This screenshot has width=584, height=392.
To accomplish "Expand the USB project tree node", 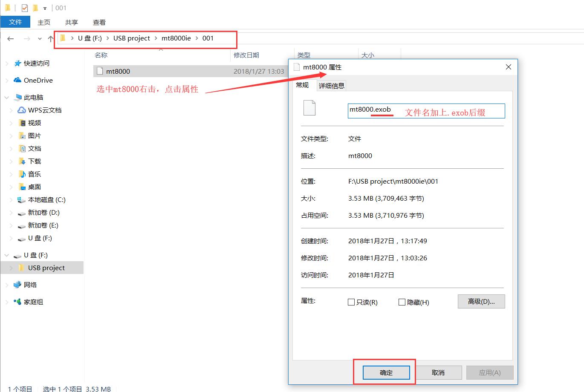I will click(x=12, y=268).
